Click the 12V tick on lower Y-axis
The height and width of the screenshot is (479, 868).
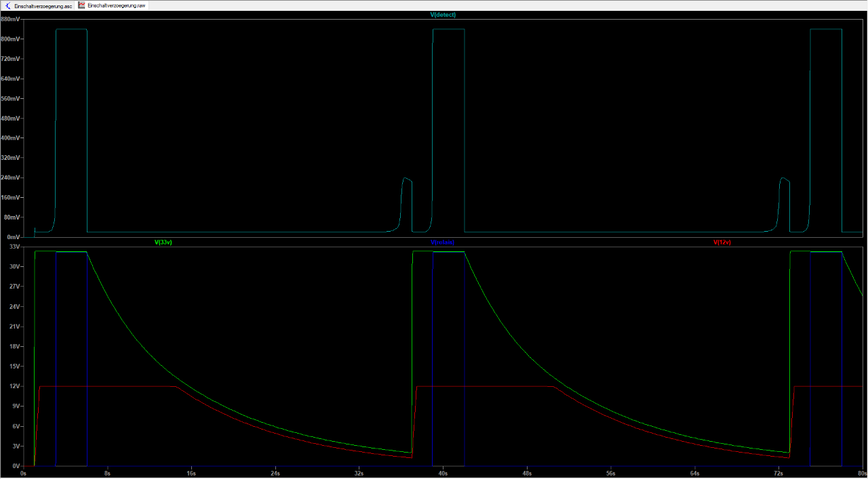[15, 386]
